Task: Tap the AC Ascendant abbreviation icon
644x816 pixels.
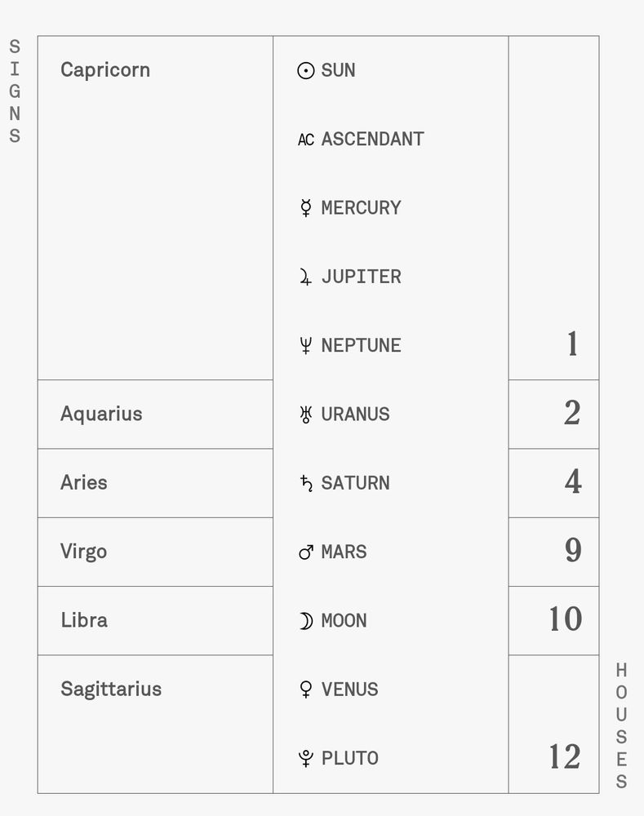Action: [306, 140]
